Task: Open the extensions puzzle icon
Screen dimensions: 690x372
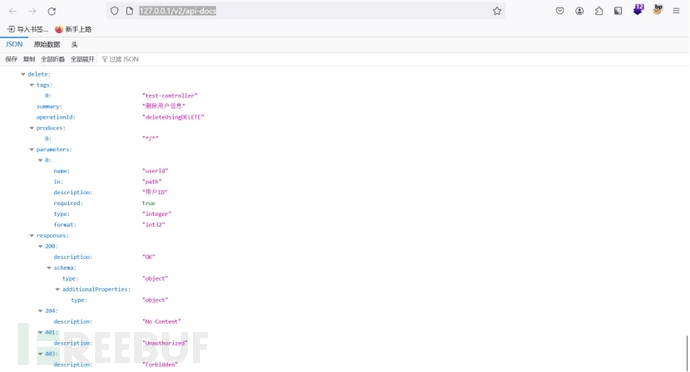Action: coord(599,11)
